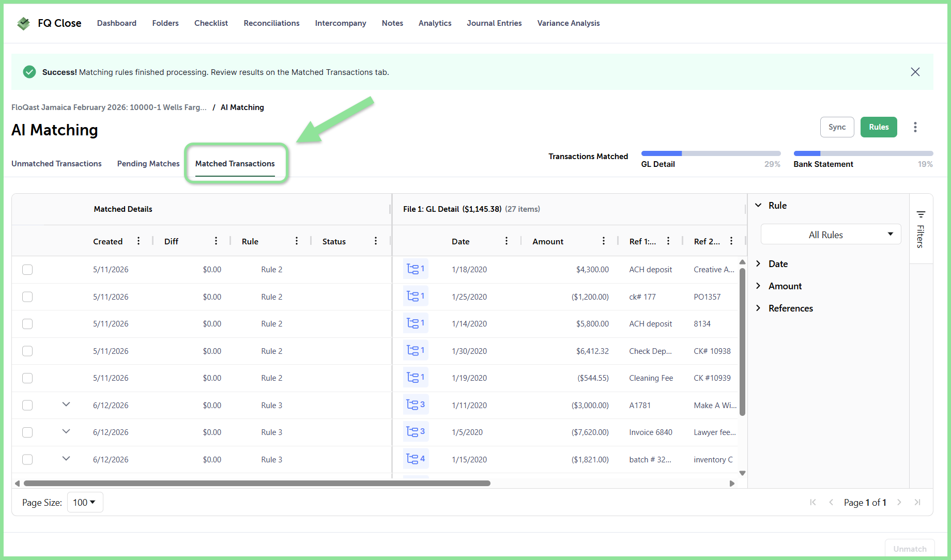This screenshot has width=951, height=560.
Task: Open Variance Analysis in the top navigation
Action: pyautogui.click(x=569, y=23)
